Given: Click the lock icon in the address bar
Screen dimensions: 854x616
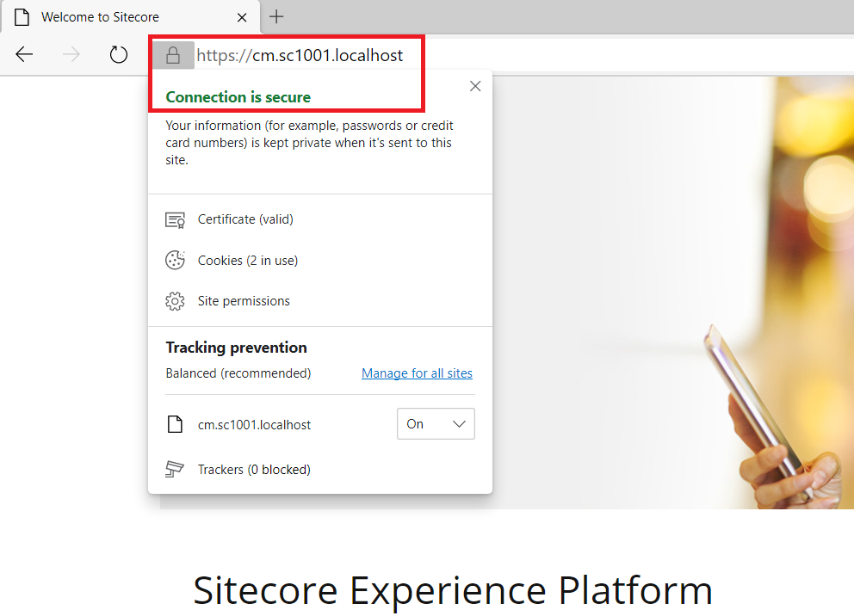Looking at the screenshot, I should coord(173,54).
